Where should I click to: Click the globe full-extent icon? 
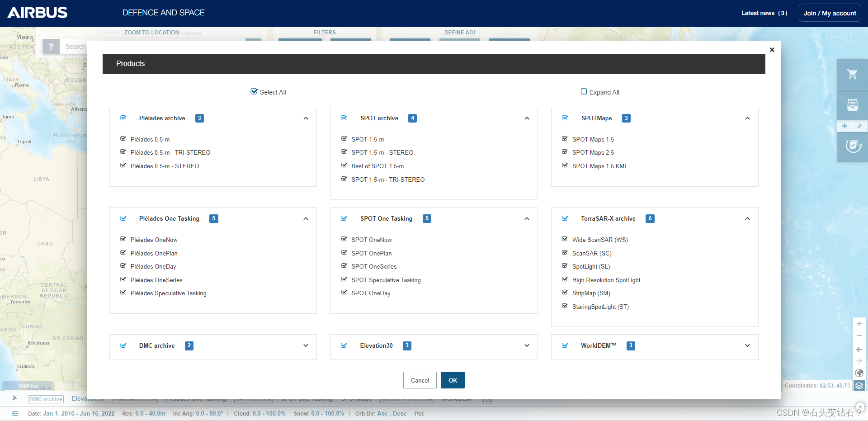pyautogui.click(x=859, y=373)
